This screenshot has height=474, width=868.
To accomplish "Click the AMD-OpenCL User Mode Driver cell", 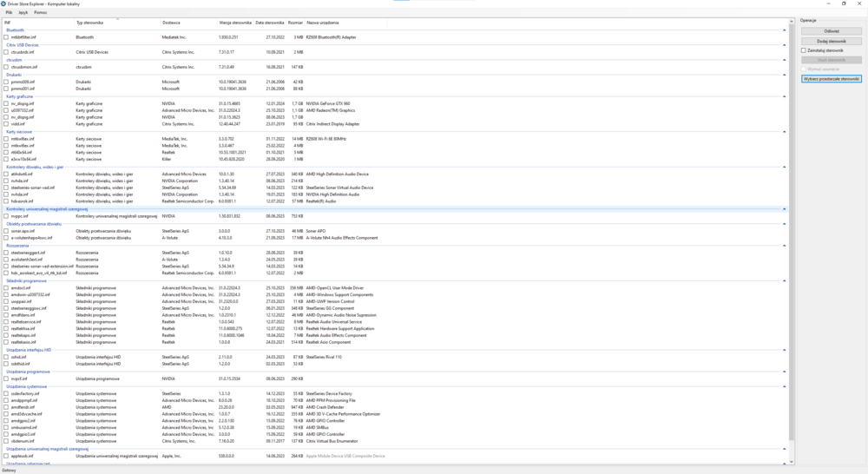I will pyautogui.click(x=335, y=288).
